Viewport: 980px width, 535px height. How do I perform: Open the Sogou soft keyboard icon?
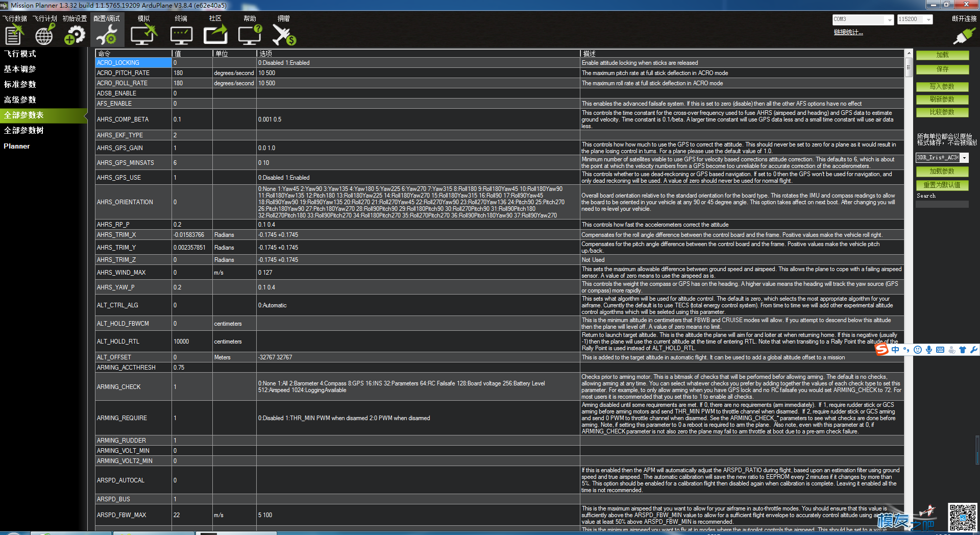[940, 350]
